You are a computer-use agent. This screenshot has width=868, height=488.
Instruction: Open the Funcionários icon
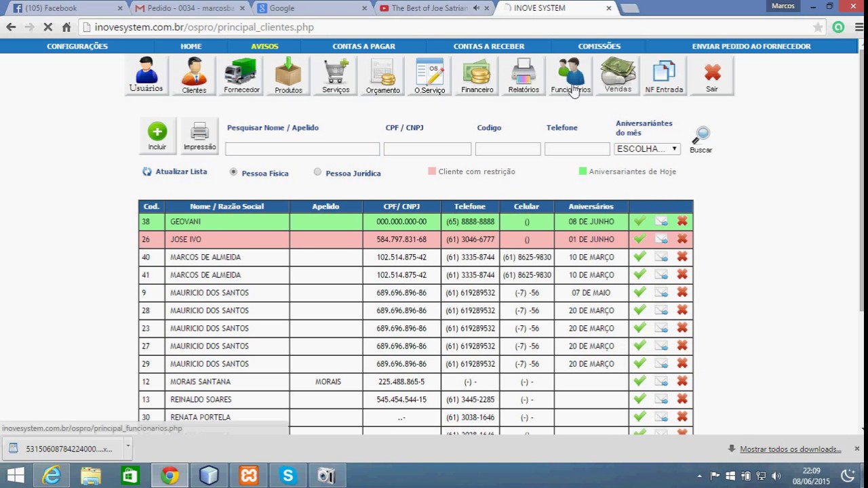pyautogui.click(x=570, y=75)
